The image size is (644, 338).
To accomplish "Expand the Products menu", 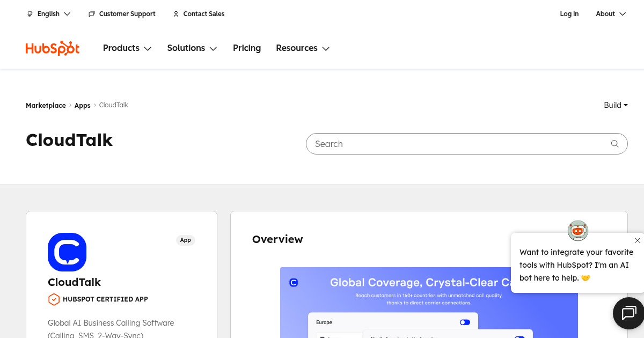I will (127, 48).
